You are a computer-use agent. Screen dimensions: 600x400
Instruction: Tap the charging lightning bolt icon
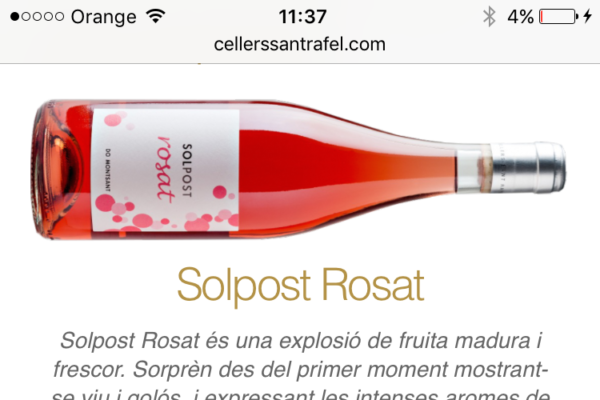point(588,16)
